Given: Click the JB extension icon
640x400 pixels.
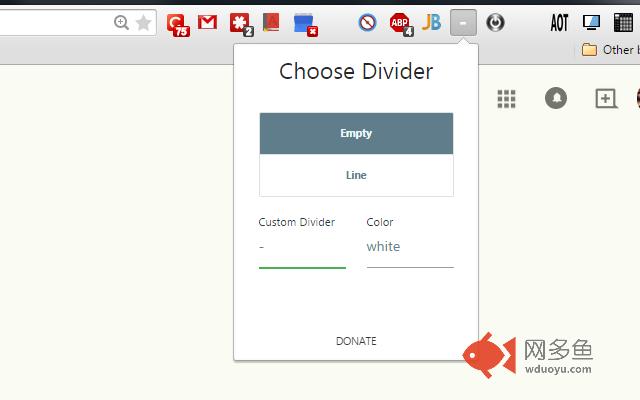Looking at the screenshot, I should (x=432, y=22).
